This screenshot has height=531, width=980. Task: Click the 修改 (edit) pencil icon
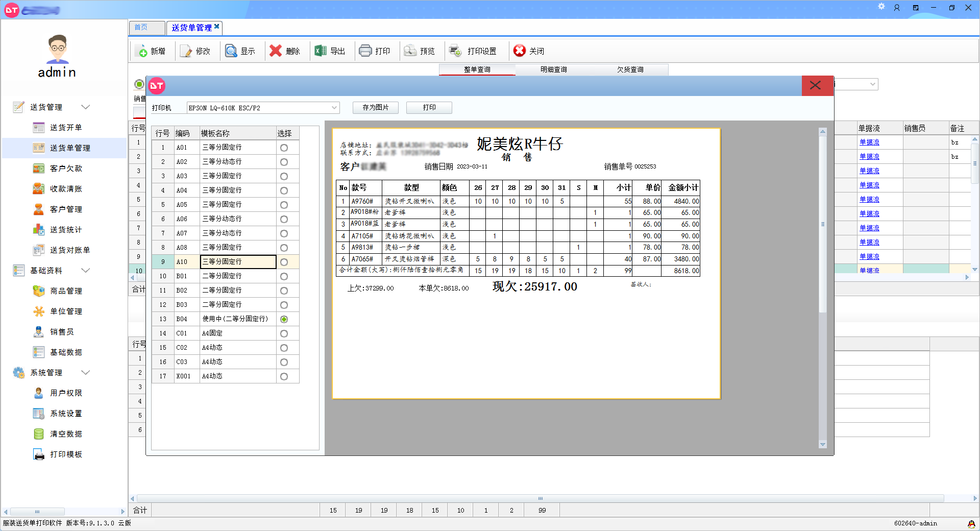click(187, 51)
